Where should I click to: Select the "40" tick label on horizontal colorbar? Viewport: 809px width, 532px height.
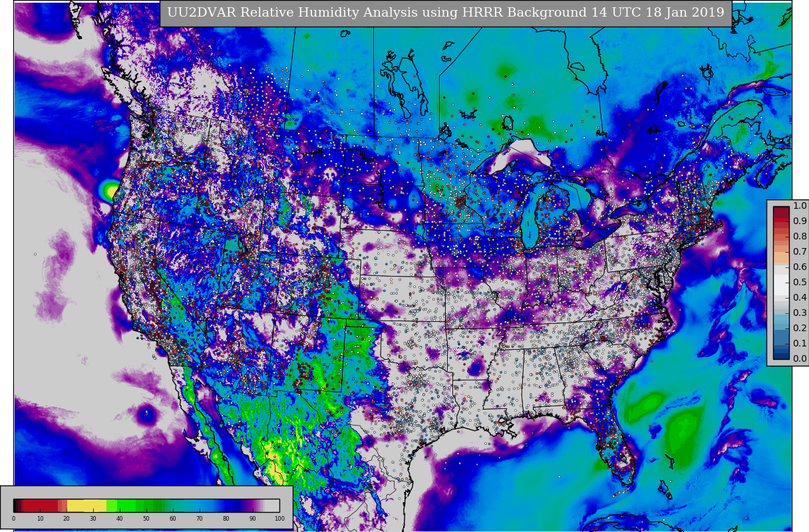[120, 519]
